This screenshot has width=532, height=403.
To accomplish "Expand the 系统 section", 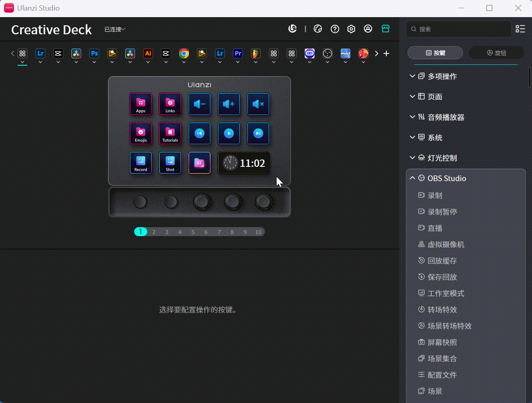I will point(434,137).
